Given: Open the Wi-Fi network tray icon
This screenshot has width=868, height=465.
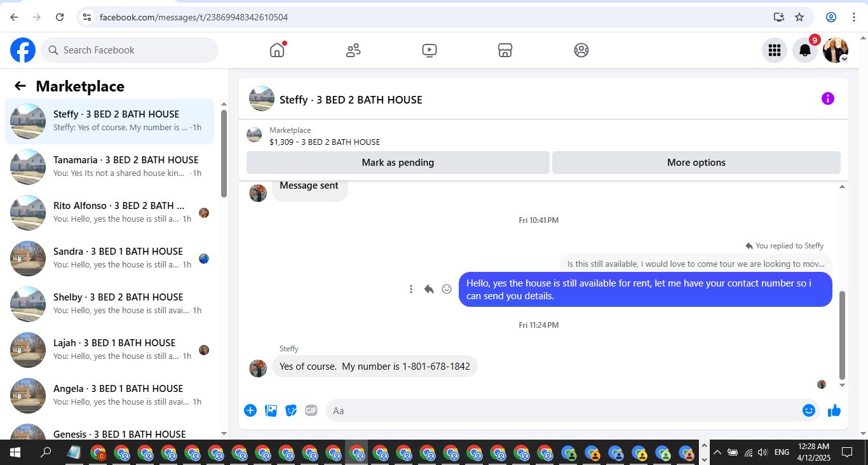Looking at the screenshot, I should pos(749,453).
